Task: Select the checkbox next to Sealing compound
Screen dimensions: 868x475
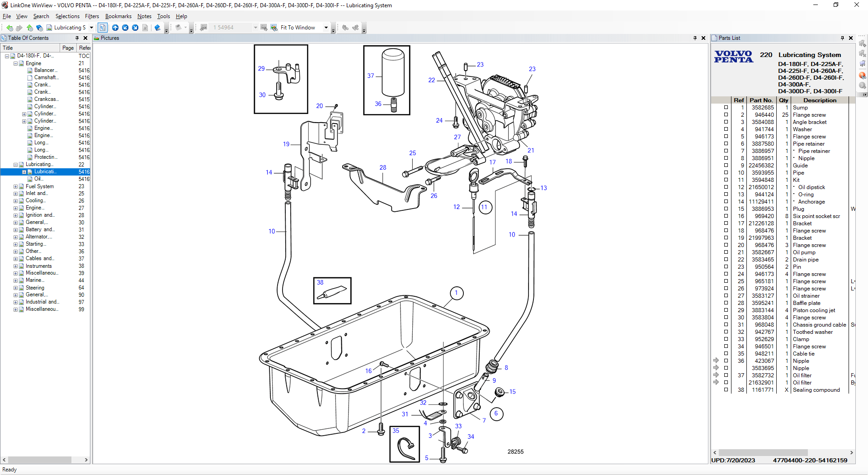Action: click(x=726, y=390)
